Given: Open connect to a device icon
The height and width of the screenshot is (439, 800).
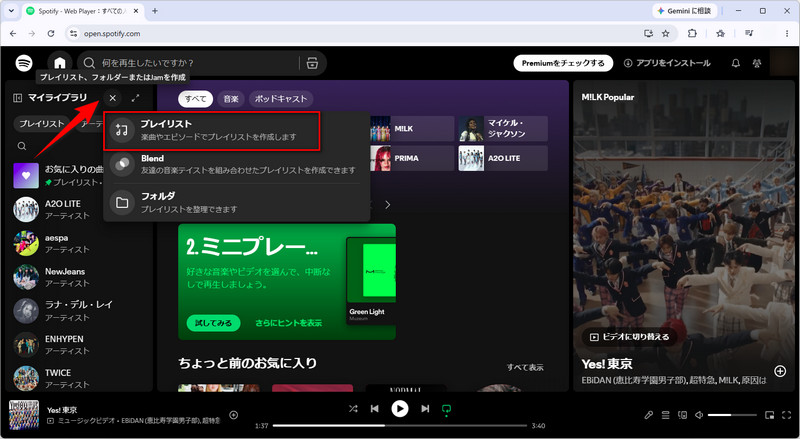Looking at the screenshot, I should click(x=682, y=416).
